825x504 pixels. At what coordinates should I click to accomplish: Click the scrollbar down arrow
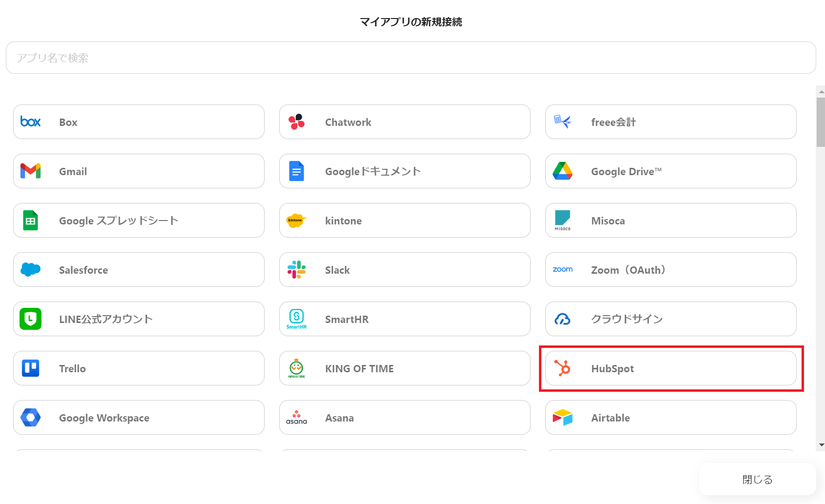click(821, 445)
